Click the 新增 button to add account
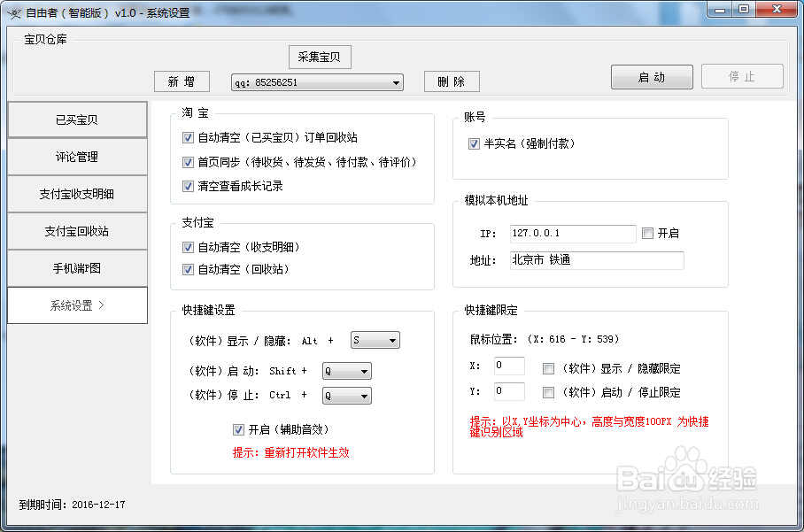The width and height of the screenshot is (804, 532). [x=182, y=81]
